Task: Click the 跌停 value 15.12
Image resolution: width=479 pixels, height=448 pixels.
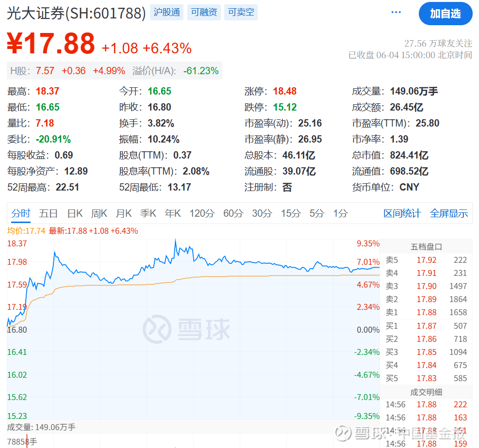Action: click(x=285, y=107)
